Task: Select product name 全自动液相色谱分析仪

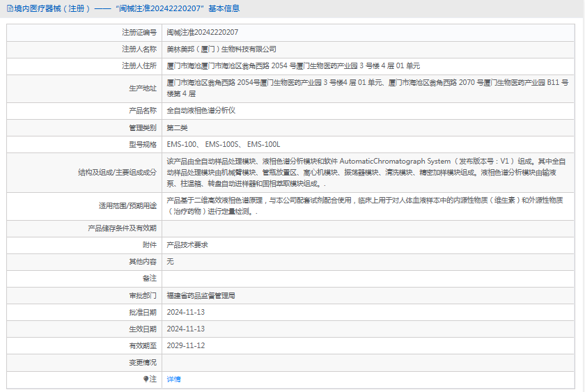Action: [201, 111]
